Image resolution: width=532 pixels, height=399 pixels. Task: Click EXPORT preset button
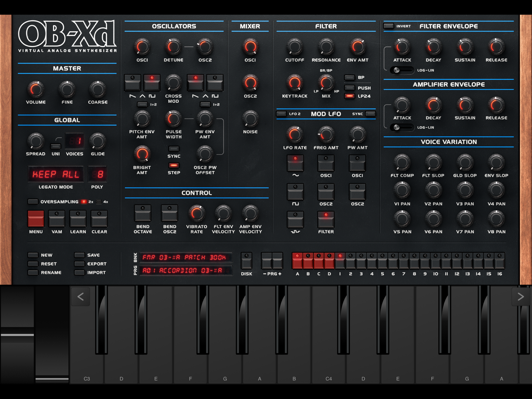click(x=79, y=264)
